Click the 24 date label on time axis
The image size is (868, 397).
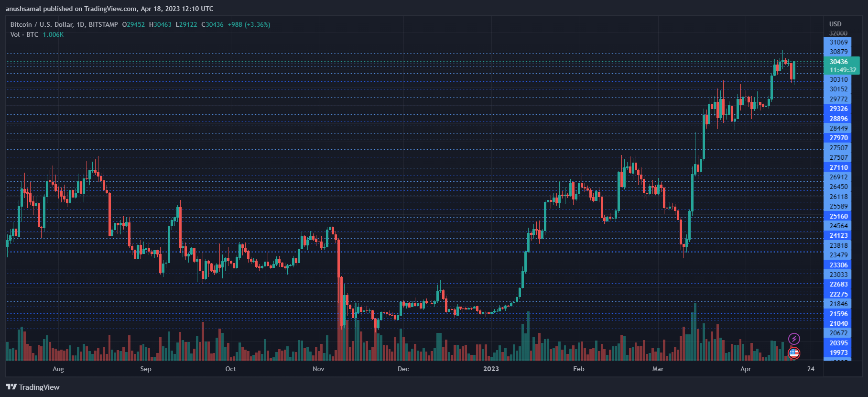click(811, 369)
